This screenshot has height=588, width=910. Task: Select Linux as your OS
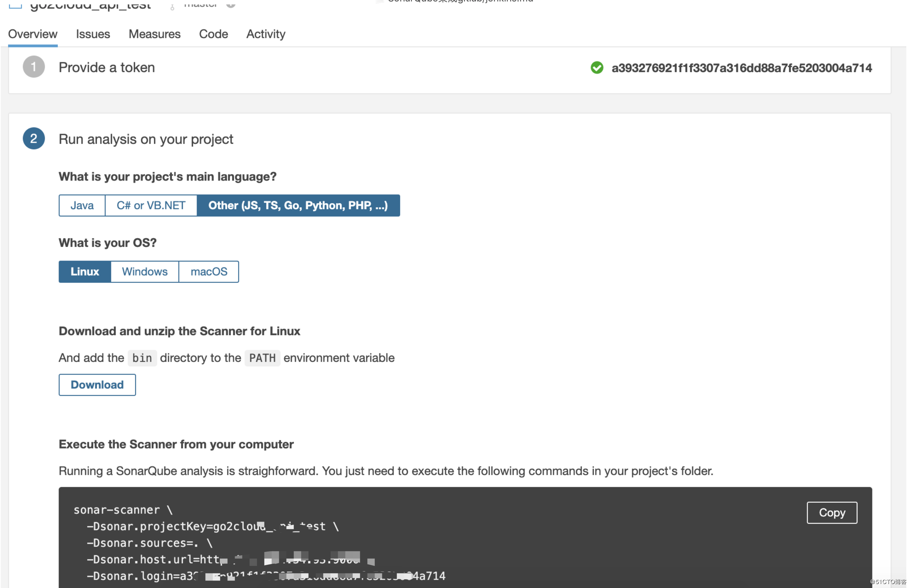(x=84, y=272)
